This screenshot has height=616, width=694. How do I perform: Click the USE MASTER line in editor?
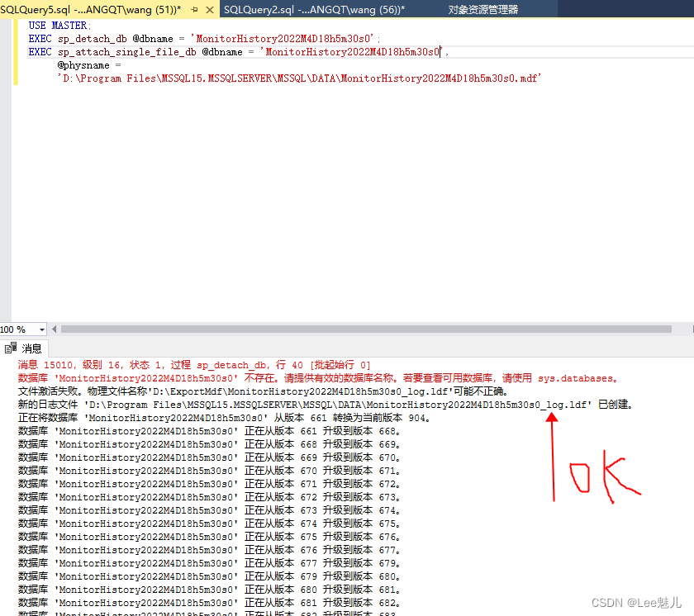click(59, 26)
